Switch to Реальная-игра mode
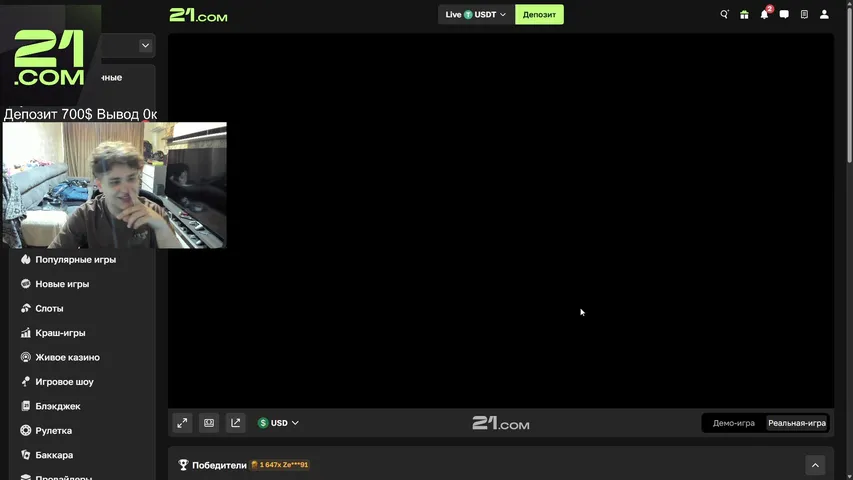Image resolution: width=853 pixels, height=480 pixels. click(x=796, y=423)
